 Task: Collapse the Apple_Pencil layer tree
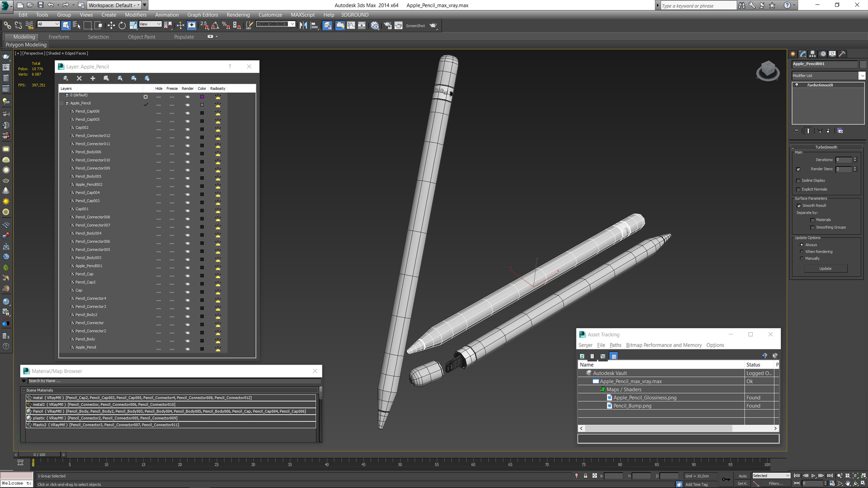[62, 103]
